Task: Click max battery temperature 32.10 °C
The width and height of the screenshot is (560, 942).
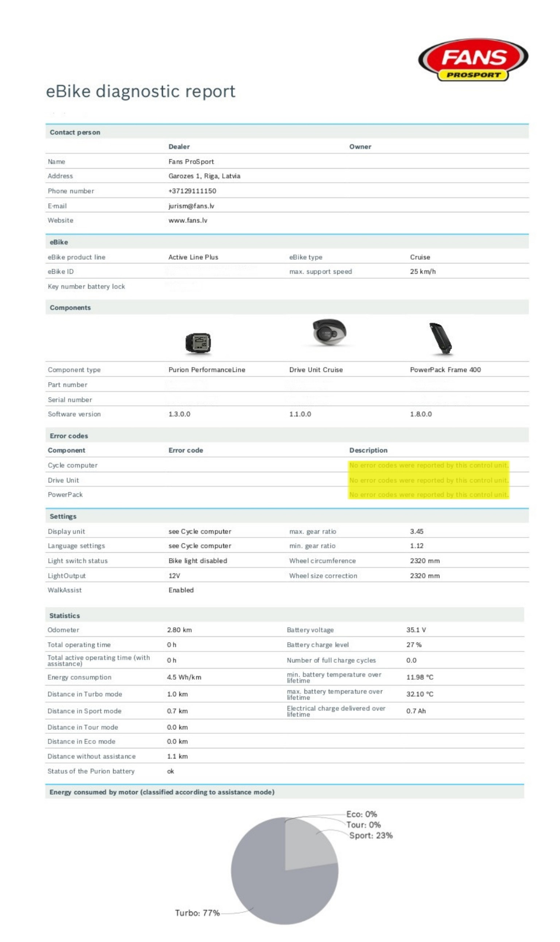Action: (420, 694)
